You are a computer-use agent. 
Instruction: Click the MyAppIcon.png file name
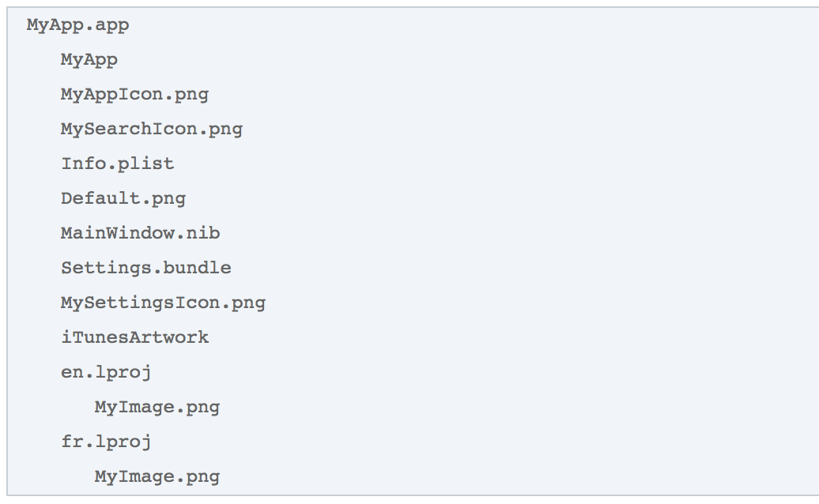click(134, 94)
